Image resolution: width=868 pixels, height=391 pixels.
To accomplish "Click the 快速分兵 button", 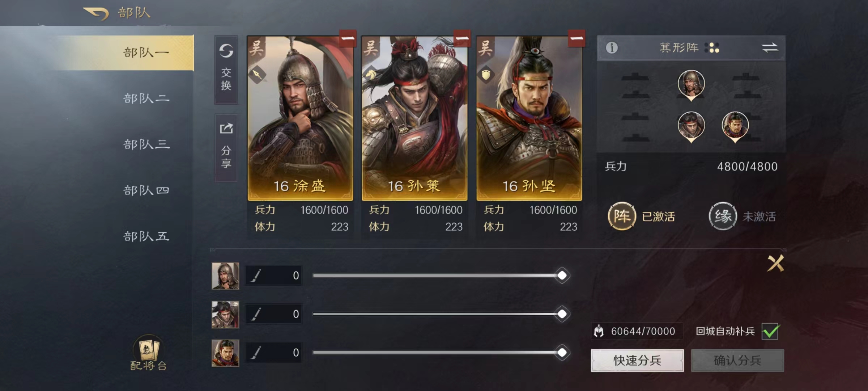I will click(x=637, y=361).
